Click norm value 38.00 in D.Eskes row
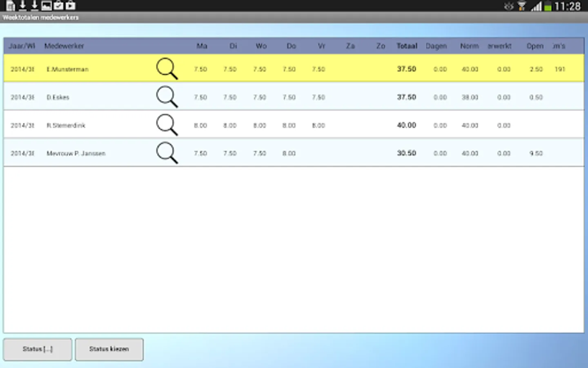Viewport: 588px width, 368px height. 470,97
